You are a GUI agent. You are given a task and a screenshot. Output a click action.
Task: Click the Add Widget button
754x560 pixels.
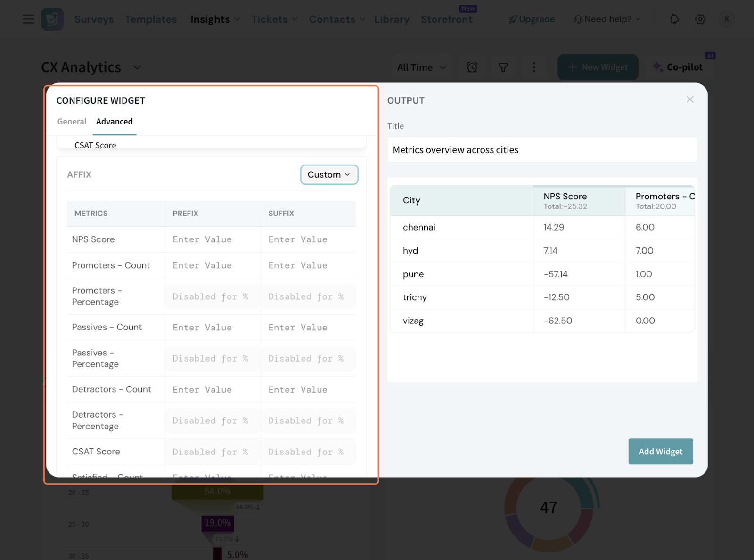click(660, 452)
